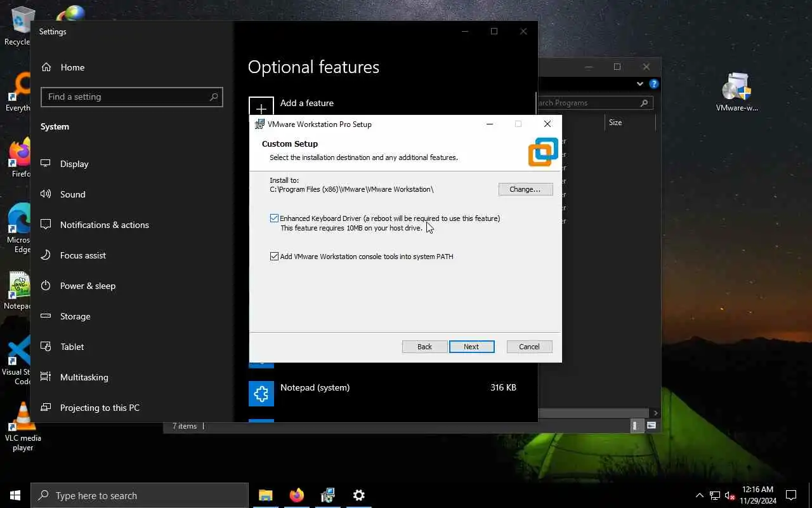Click the taskbar search box
Screen dimensions: 812x508
(x=140, y=495)
